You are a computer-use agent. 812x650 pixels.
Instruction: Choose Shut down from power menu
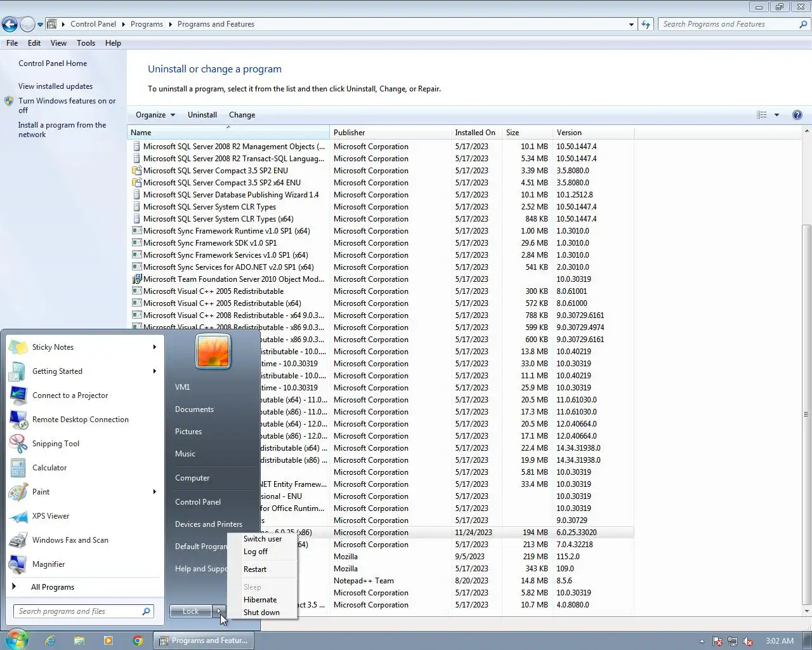coord(261,613)
